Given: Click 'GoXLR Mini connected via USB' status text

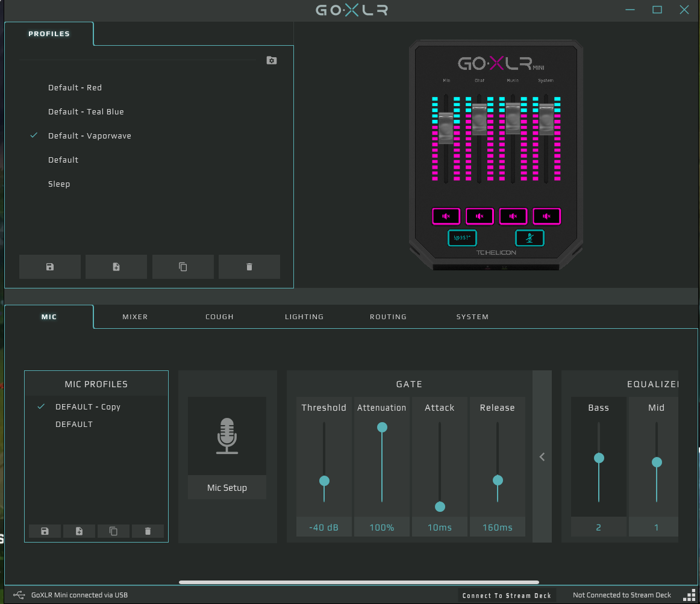Looking at the screenshot, I should tap(80, 595).
